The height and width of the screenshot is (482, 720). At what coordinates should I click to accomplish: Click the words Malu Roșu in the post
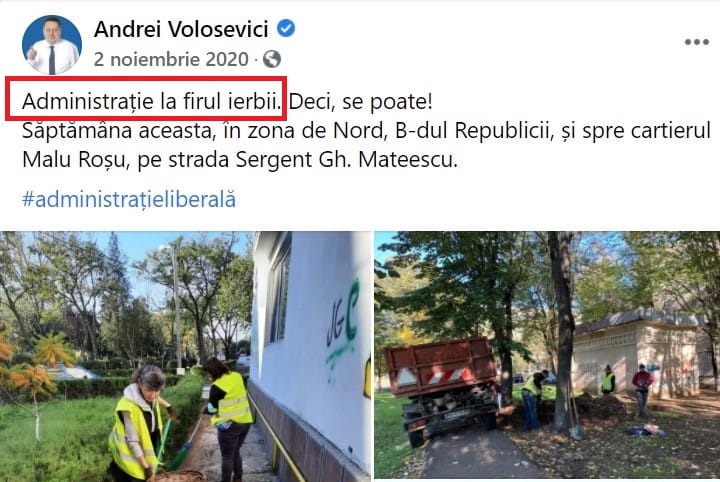73,160
